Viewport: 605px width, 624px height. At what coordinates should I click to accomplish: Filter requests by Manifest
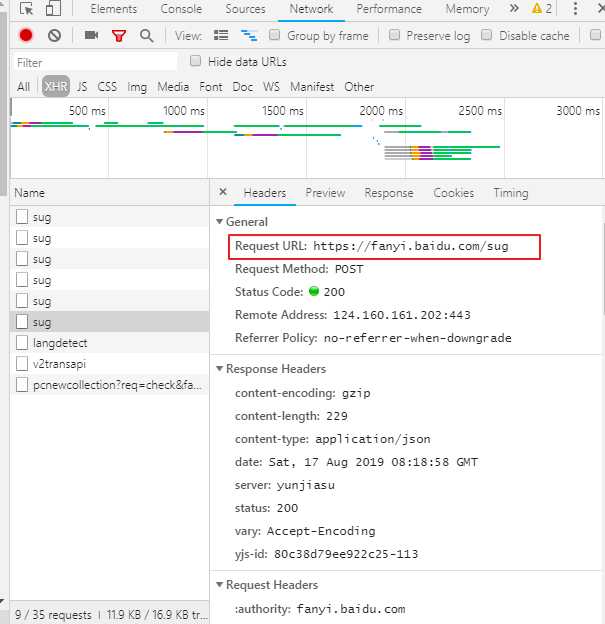pyautogui.click(x=312, y=87)
